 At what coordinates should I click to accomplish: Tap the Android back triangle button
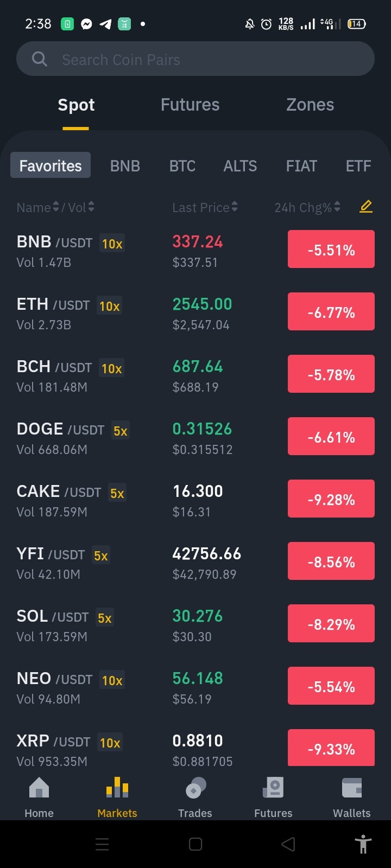(288, 844)
